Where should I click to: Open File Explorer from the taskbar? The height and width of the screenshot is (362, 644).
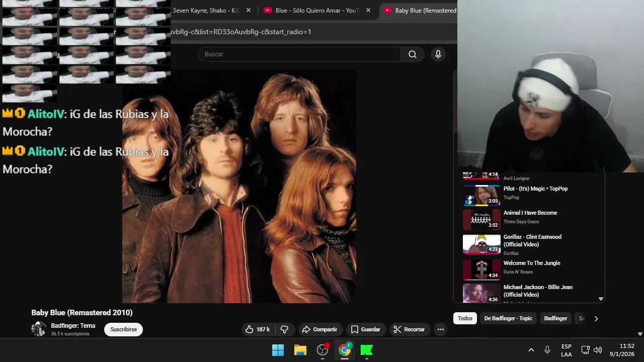(300, 350)
